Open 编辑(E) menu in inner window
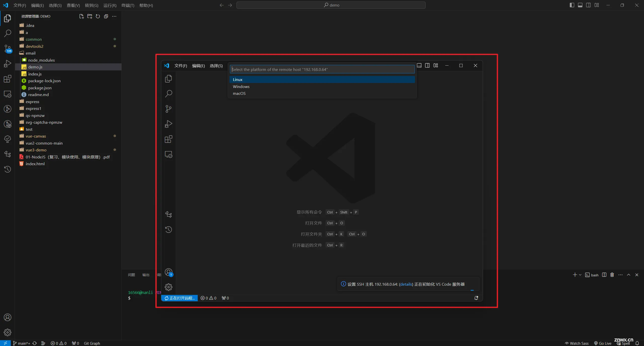 coord(198,66)
